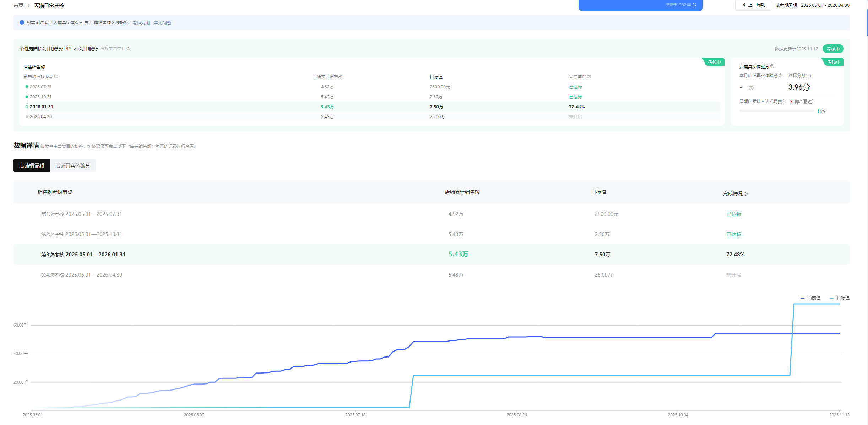Open the 常见问题 link
The height and width of the screenshot is (425, 868).
tap(162, 23)
